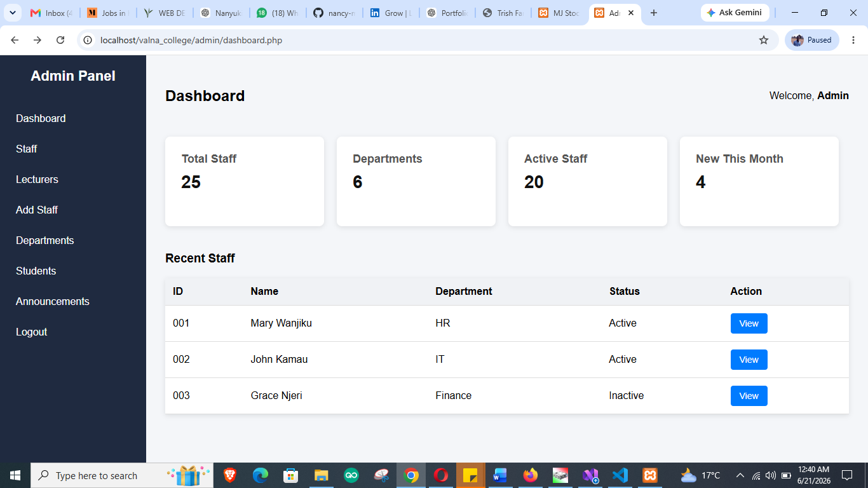
Task: Go to Announcements in sidebar
Action: click(53, 301)
